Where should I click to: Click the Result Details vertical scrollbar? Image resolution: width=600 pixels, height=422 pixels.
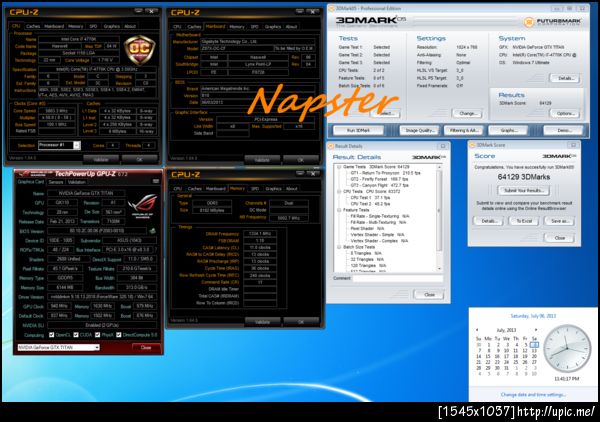tap(439, 218)
